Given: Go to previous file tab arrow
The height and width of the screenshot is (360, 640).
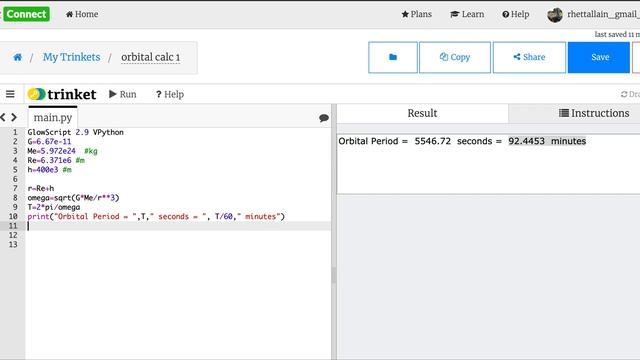Looking at the screenshot, I should pyautogui.click(x=3, y=118).
